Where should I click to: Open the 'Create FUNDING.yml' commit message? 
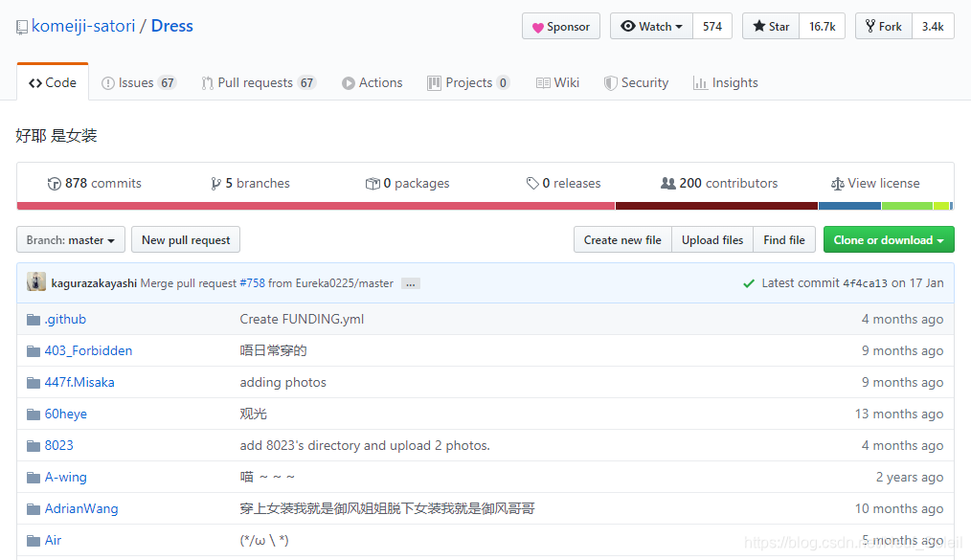click(x=302, y=320)
